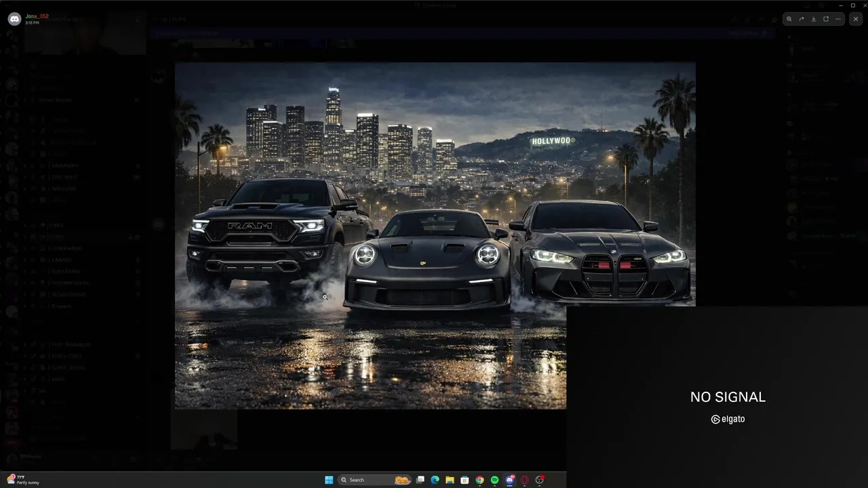Screen dimensions: 868x488
Task: Open the more options ellipsis menu
Action: [838, 19]
